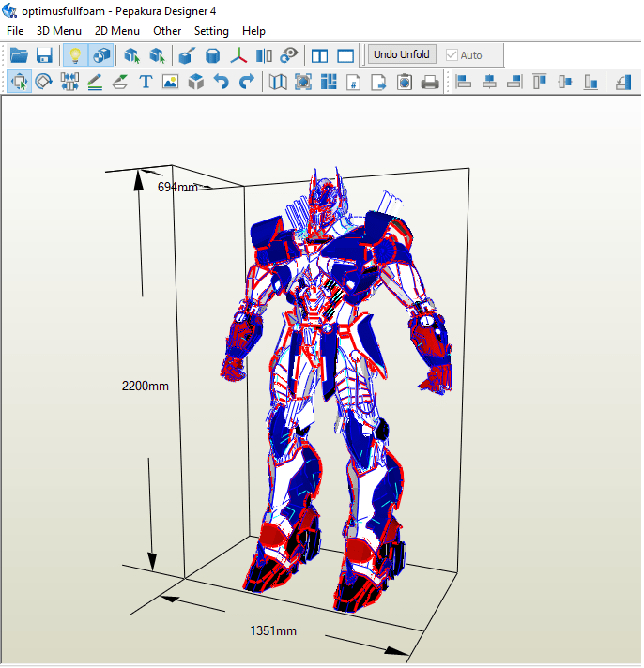Click the 2200mm height dimension label
Image resolution: width=644 pixels, height=668 pixels.
145,386
